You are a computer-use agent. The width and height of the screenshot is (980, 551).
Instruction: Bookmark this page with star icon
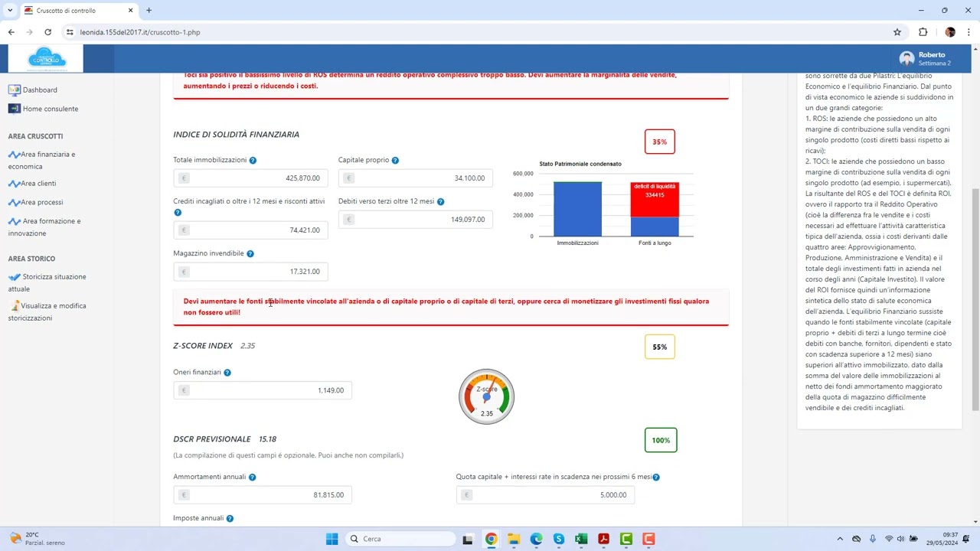tap(897, 32)
